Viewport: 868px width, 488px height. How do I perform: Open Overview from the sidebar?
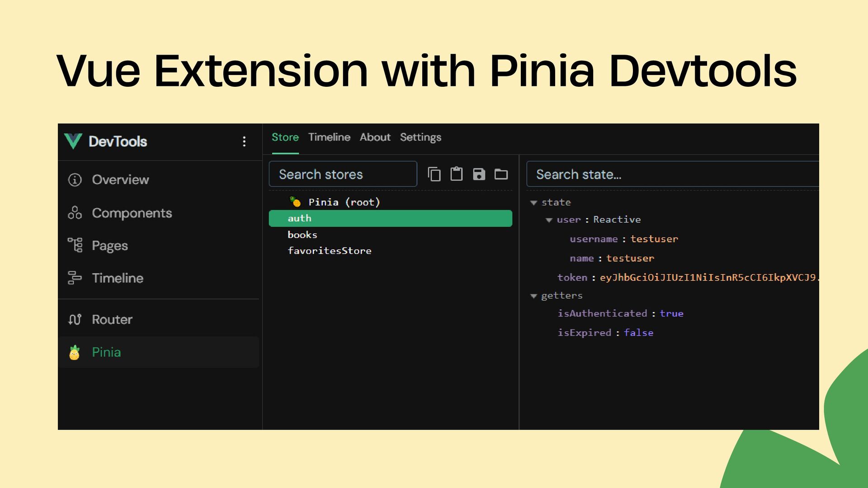pyautogui.click(x=120, y=180)
